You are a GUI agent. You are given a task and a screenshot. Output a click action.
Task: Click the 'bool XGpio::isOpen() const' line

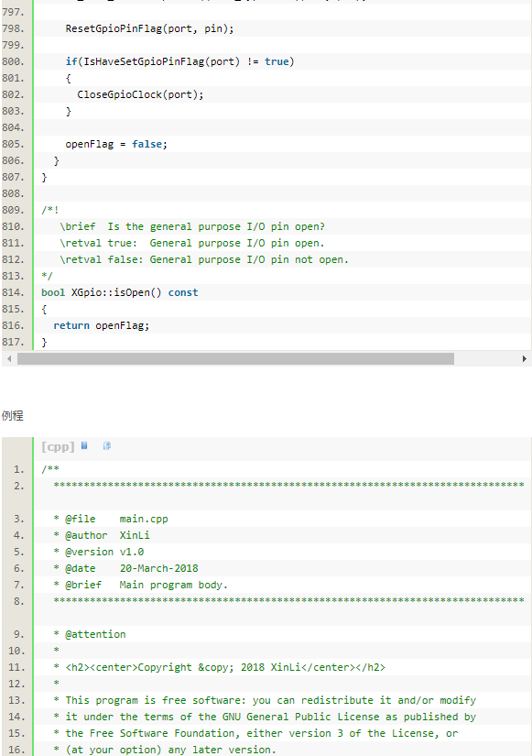(x=120, y=292)
